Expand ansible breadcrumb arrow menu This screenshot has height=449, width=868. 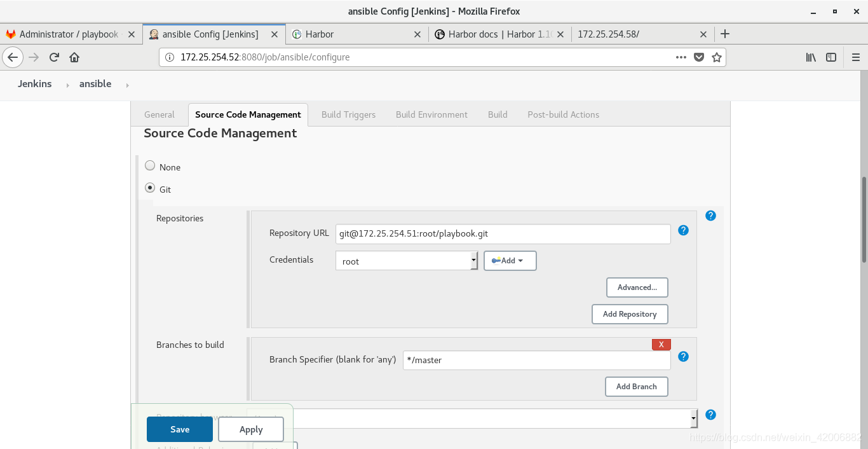pos(127,85)
